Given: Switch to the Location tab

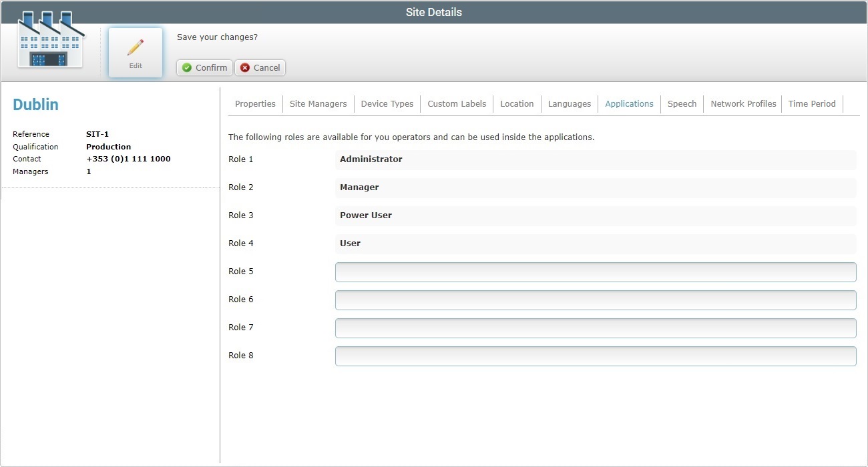Looking at the screenshot, I should 517,103.
